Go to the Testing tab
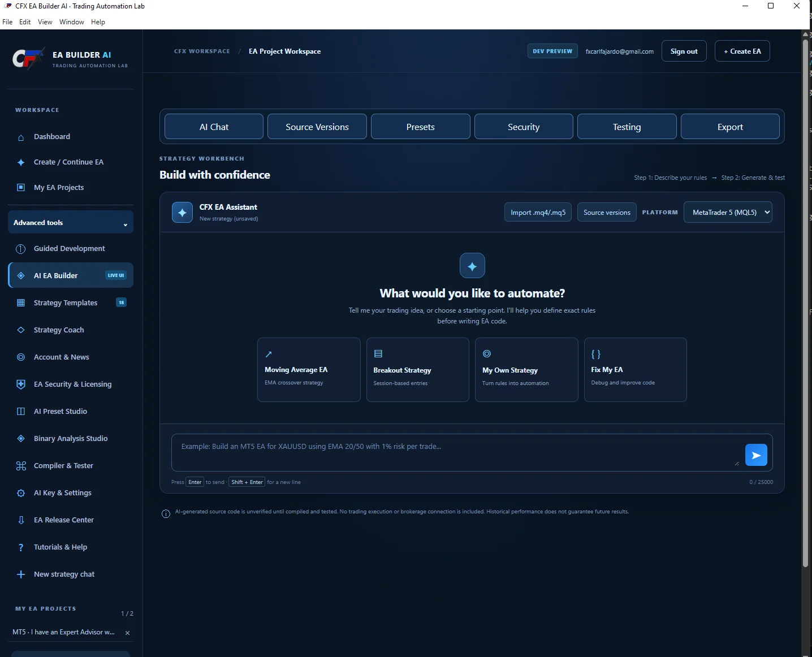The width and height of the screenshot is (812, 657). 627,127
